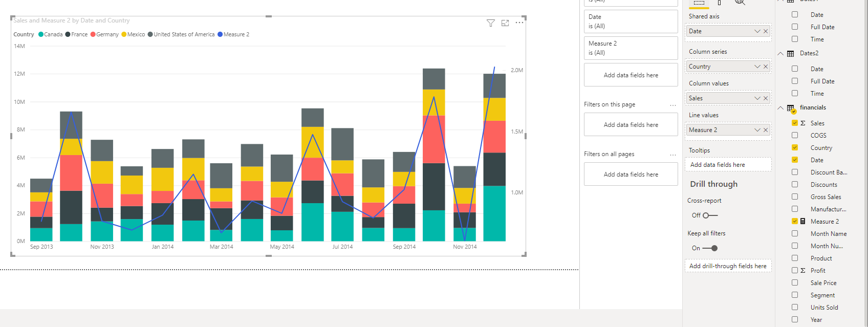Open the Country field dropdown in Column series

pyautogui.click(x=757, y=67)
